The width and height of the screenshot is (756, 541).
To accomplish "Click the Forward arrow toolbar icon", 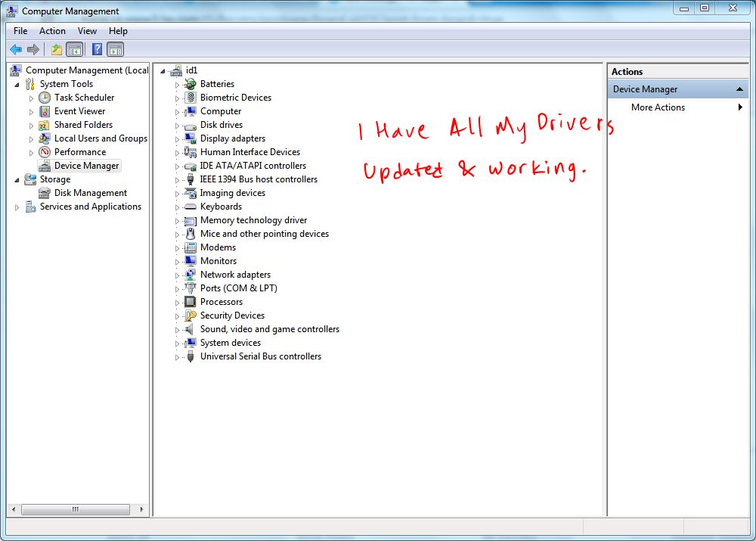I will coord(33,50).
